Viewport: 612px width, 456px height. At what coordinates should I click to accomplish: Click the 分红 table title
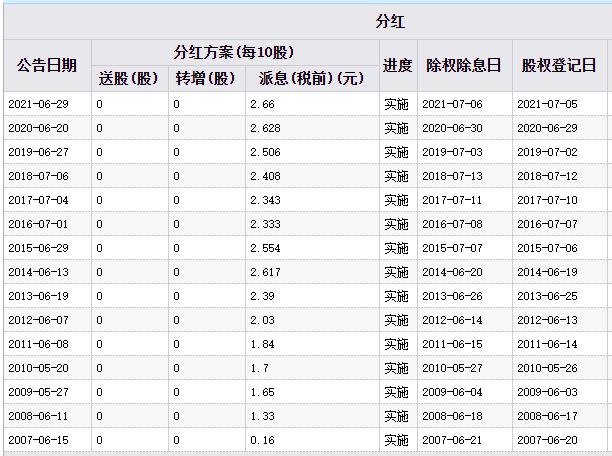(390, 21)
